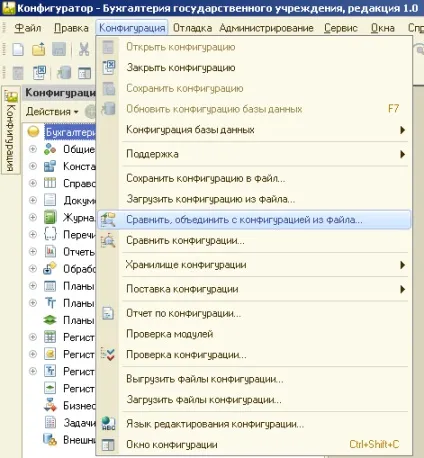
Task: Click the Бизнес-процессы tree node icon
Action: (50, 405)
